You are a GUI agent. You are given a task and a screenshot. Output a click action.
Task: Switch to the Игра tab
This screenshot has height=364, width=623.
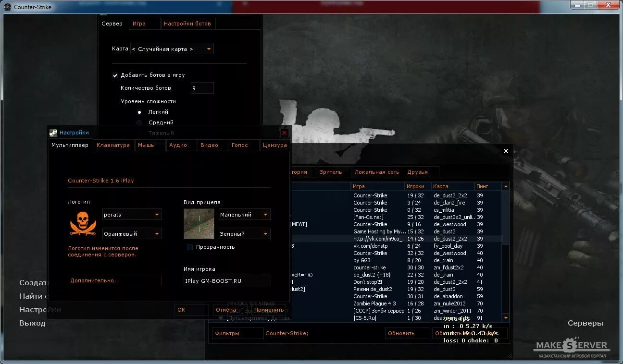tap(144, 24)
